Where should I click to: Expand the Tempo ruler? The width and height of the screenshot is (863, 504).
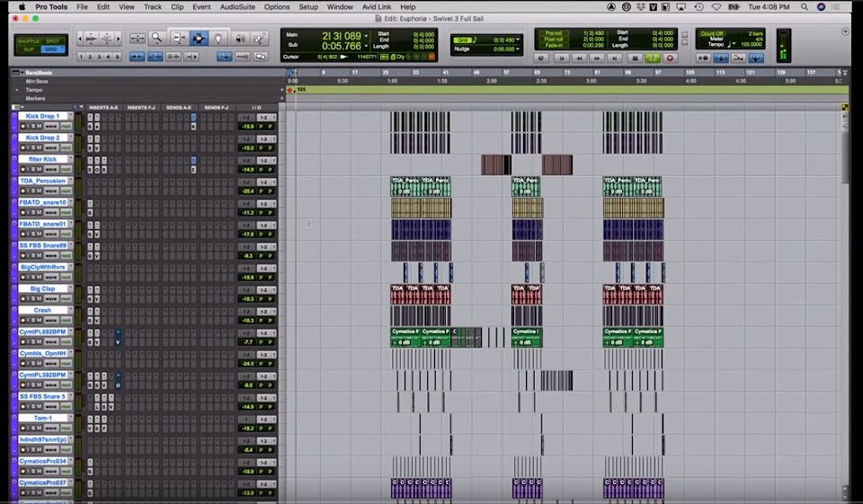click(17, 90)
